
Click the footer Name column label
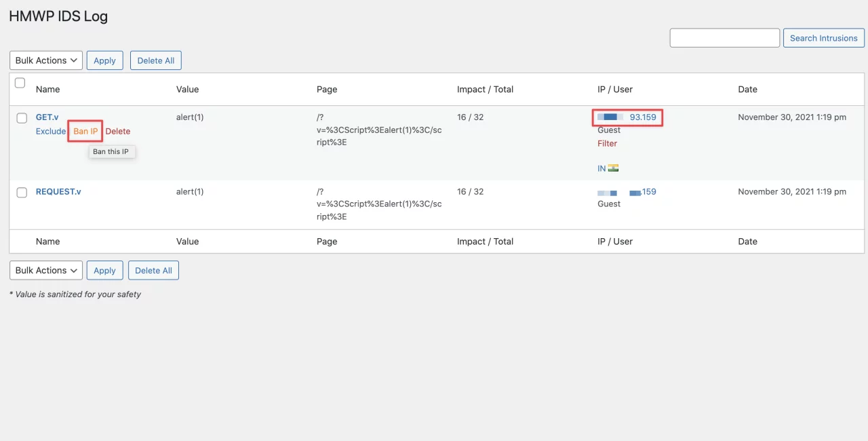coord(48,242)
